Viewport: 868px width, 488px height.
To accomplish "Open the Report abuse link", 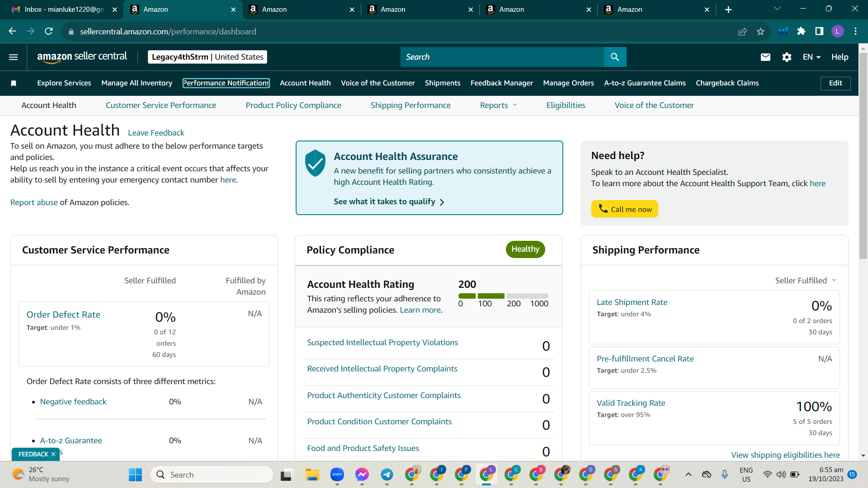I will coord(34,202).
